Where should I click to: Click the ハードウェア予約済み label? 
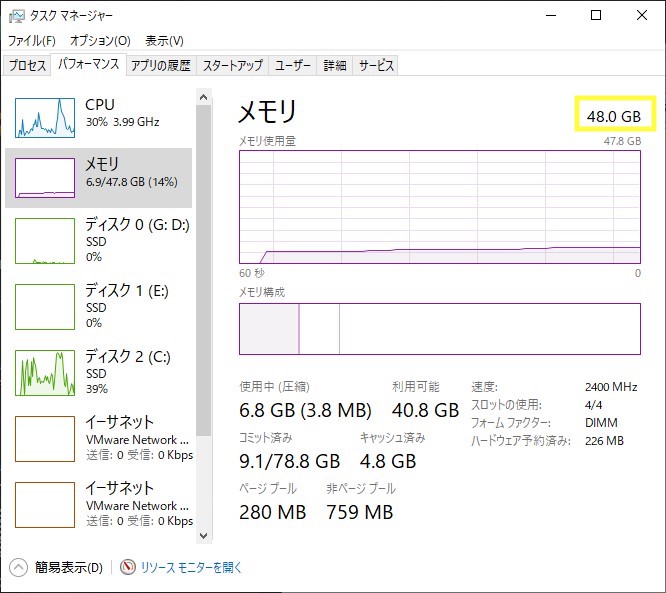[x=521, y=441]
